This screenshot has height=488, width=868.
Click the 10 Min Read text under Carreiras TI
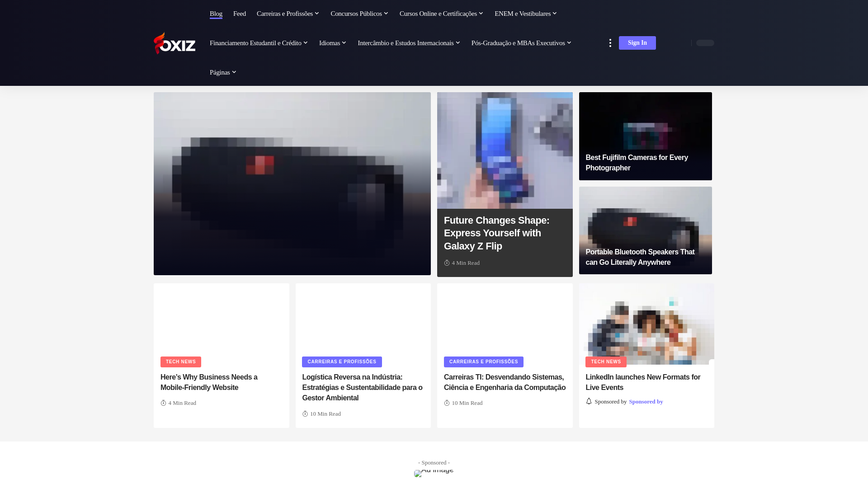pyautogui.click(x=467, y=403)
